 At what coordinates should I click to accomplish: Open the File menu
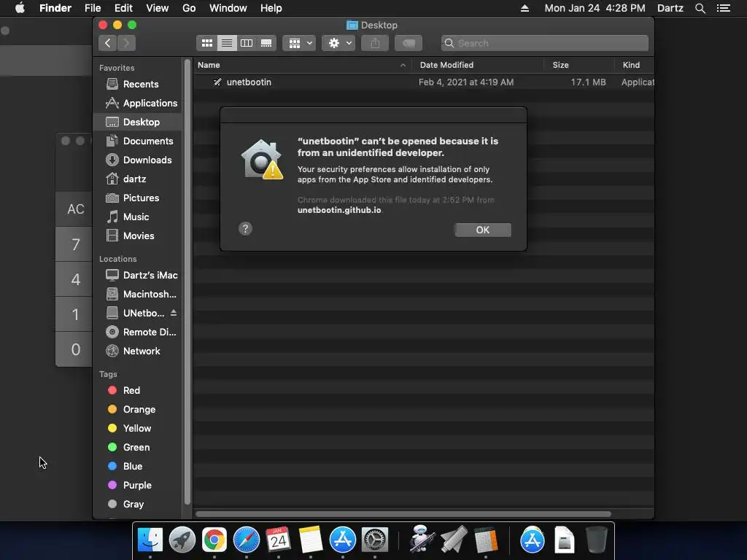93,8
